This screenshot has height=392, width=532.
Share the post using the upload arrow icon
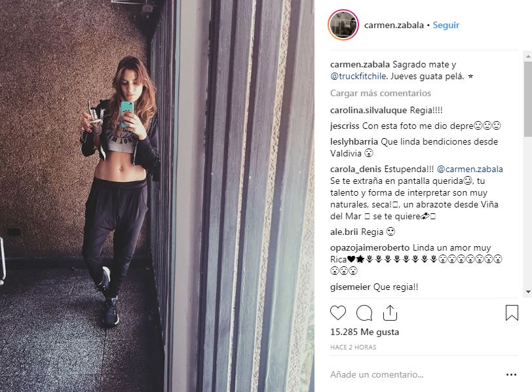tap(390, 312)
